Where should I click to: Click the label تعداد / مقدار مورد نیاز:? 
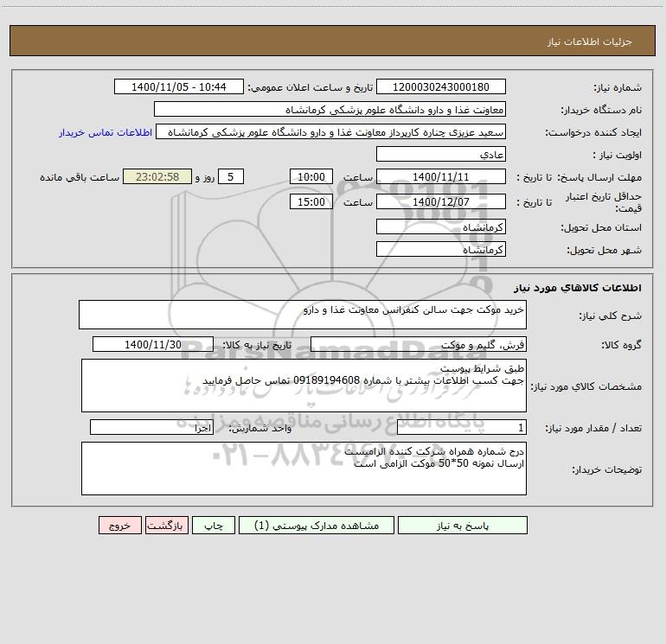[x=593, y=429]
